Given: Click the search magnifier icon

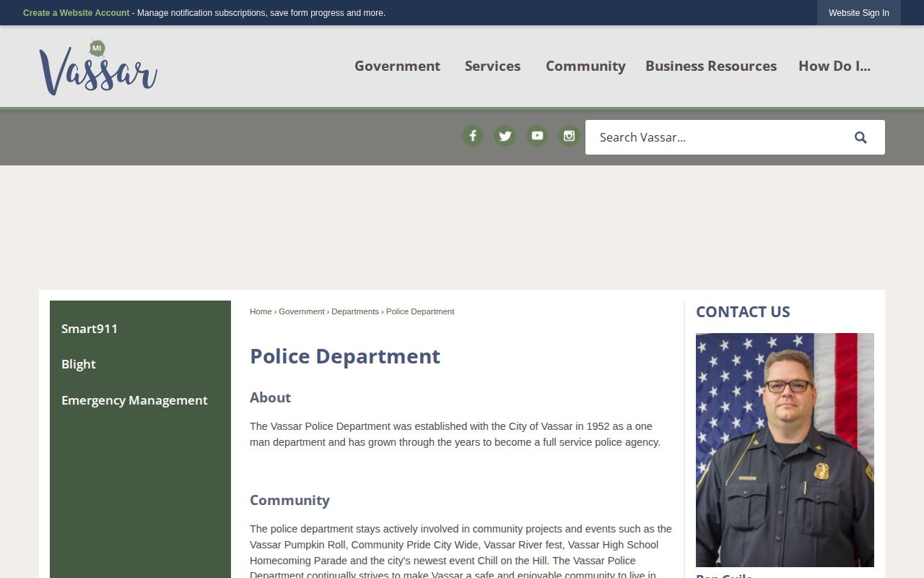Looking at the screenshot, I should [860, 137].
